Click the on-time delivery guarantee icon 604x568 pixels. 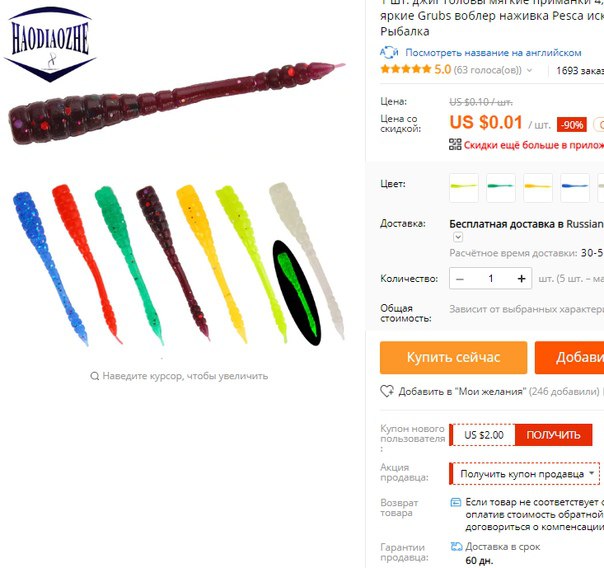pos(456,546)
